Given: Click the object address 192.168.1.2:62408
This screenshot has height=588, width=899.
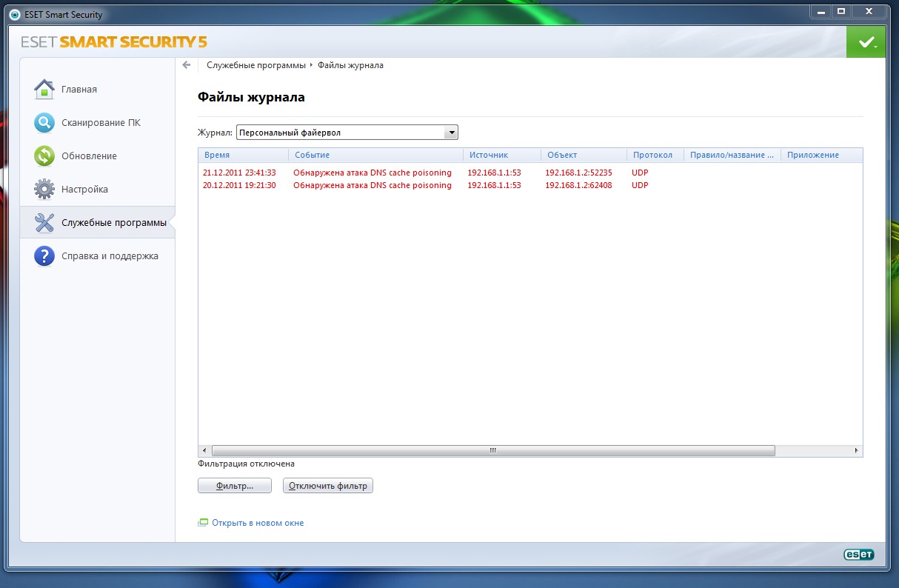Looking at the screenshot, I should coord(578,185).
